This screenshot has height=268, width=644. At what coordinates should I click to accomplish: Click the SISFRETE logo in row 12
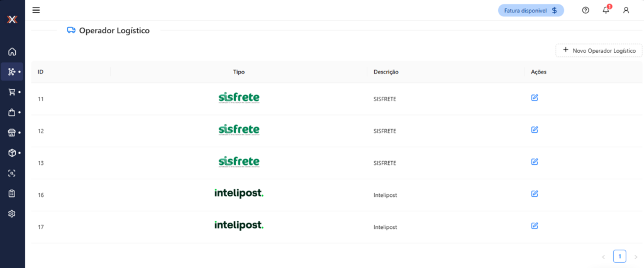pyautogui.click(x=239, y=130)
